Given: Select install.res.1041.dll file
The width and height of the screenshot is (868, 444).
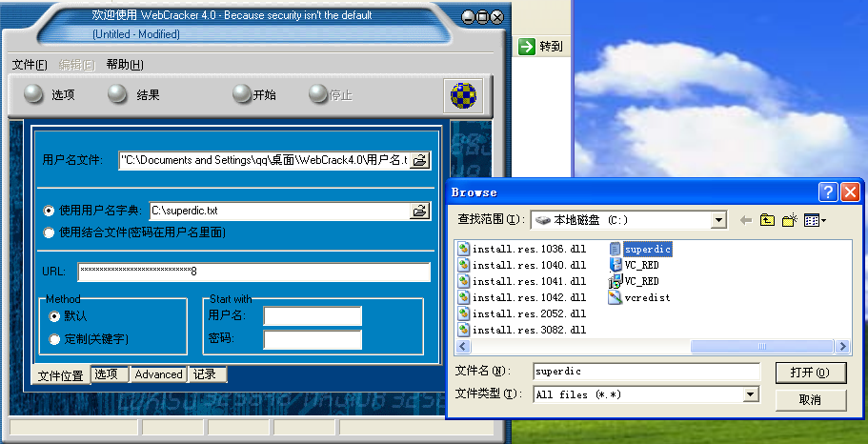Looking at the screenshot, I should click(x=522, y=281).
